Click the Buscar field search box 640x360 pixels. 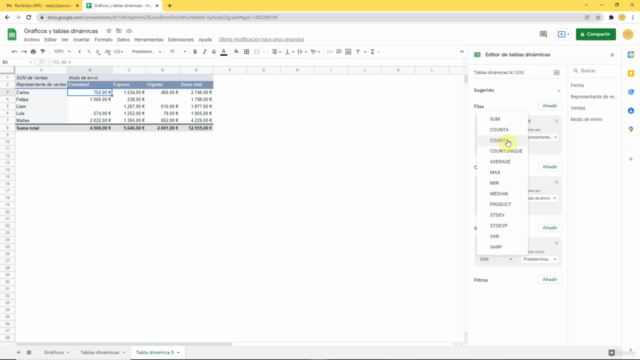595,71
